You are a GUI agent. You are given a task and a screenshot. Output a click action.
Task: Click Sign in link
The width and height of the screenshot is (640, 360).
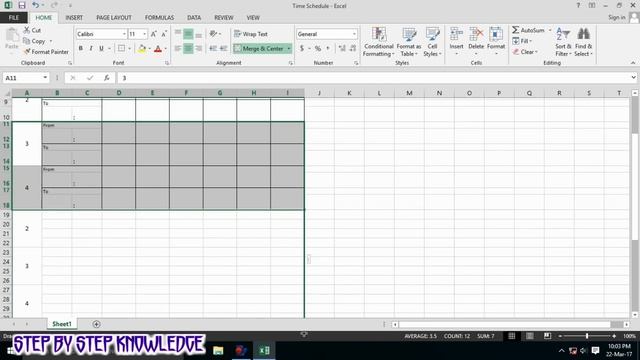tap(616, 17)
